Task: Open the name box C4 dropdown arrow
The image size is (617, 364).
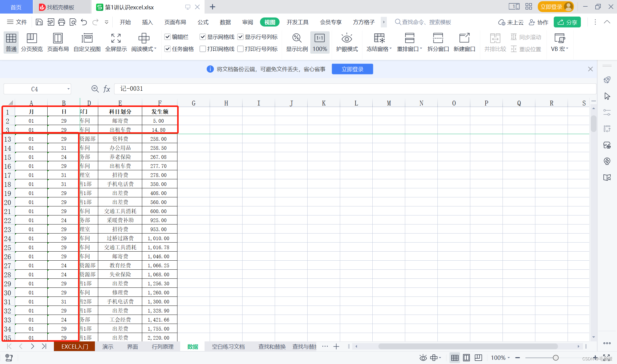Action: coord(68,89)
